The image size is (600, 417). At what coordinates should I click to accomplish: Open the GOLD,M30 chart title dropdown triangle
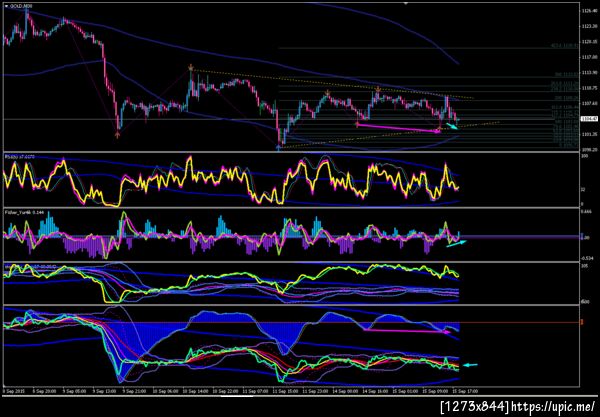coord(6,6)
